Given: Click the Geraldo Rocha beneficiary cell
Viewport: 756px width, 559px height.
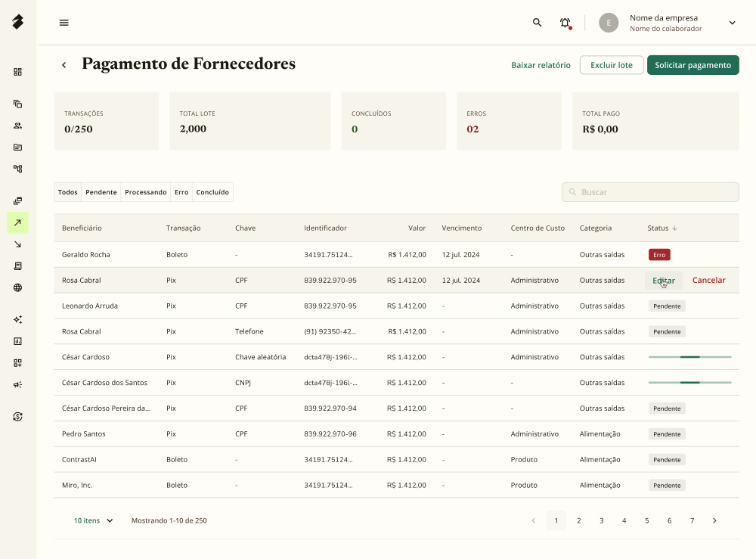Looking at the screenshot, I should [86, 255].
